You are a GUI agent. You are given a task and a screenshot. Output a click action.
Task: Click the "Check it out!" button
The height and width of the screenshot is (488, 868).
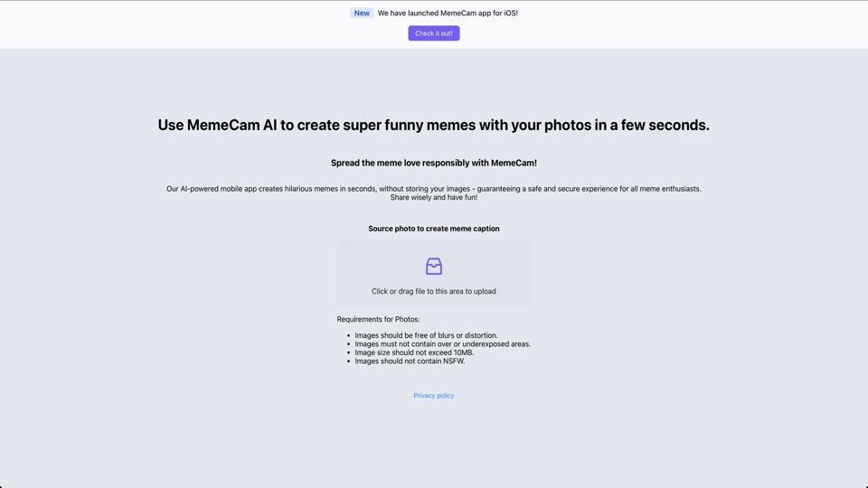[x=433, y=33]
